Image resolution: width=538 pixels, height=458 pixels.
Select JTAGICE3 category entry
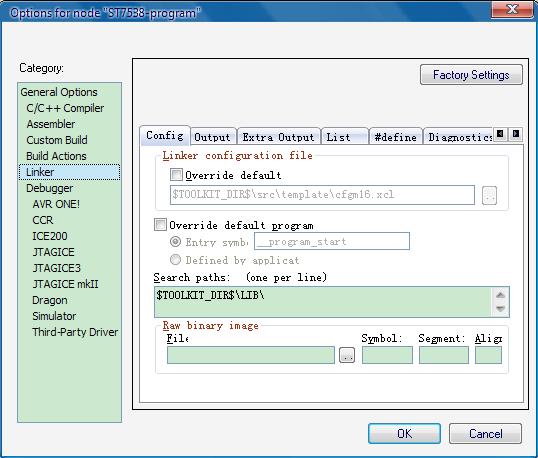[56, 268]
